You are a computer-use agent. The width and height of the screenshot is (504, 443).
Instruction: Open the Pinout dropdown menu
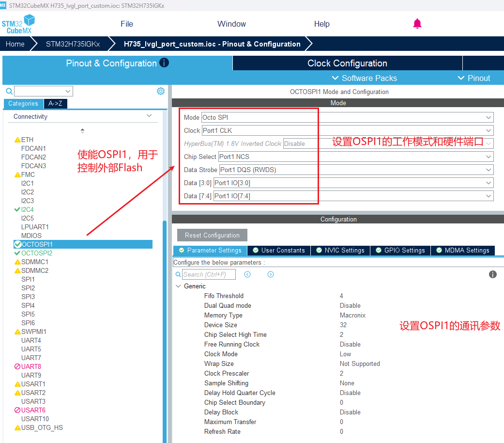click(474, 78)
